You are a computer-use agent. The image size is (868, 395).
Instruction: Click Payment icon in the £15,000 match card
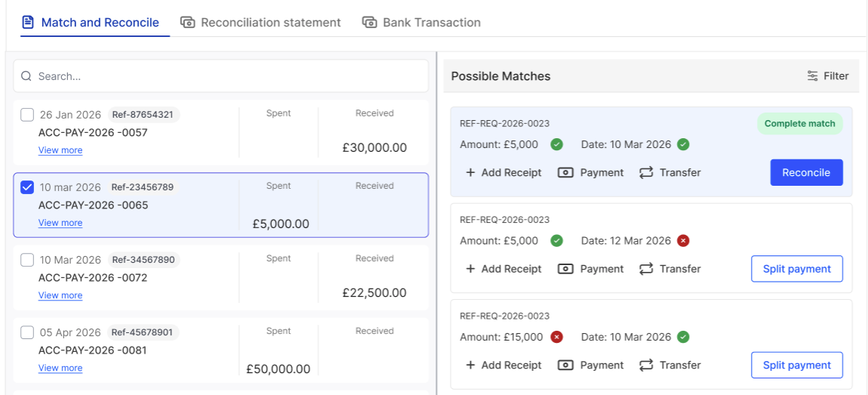coord(565,365)
